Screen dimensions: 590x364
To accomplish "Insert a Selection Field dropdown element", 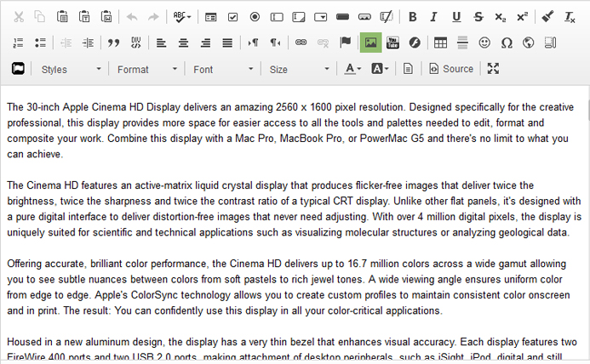I will click(321, 17).
